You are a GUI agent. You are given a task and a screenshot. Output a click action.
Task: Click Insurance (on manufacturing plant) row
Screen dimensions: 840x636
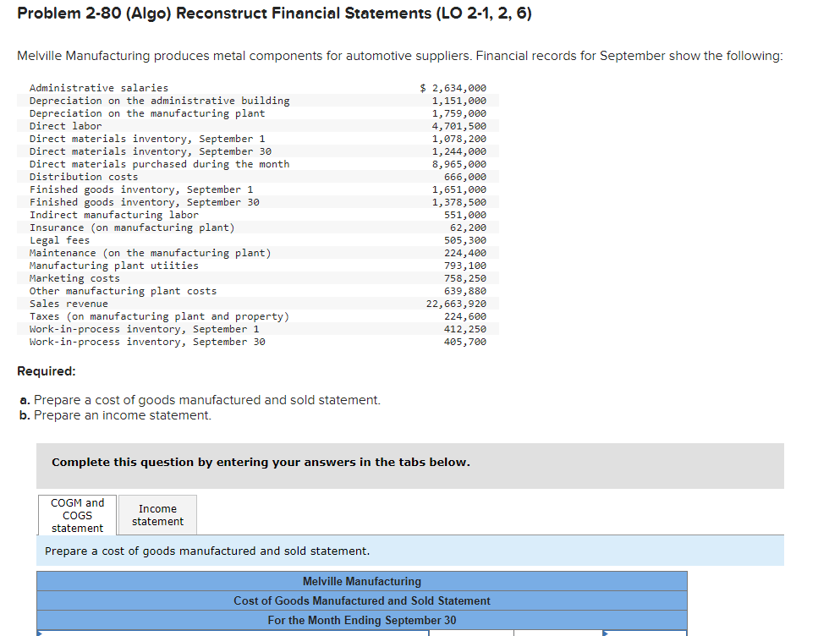click(258, 228)
